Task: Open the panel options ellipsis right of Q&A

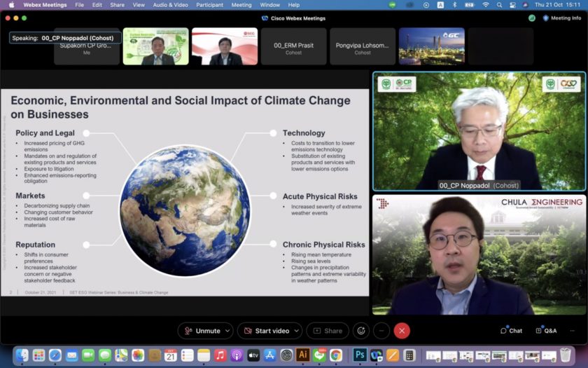Action: click(x=572, y=331)
